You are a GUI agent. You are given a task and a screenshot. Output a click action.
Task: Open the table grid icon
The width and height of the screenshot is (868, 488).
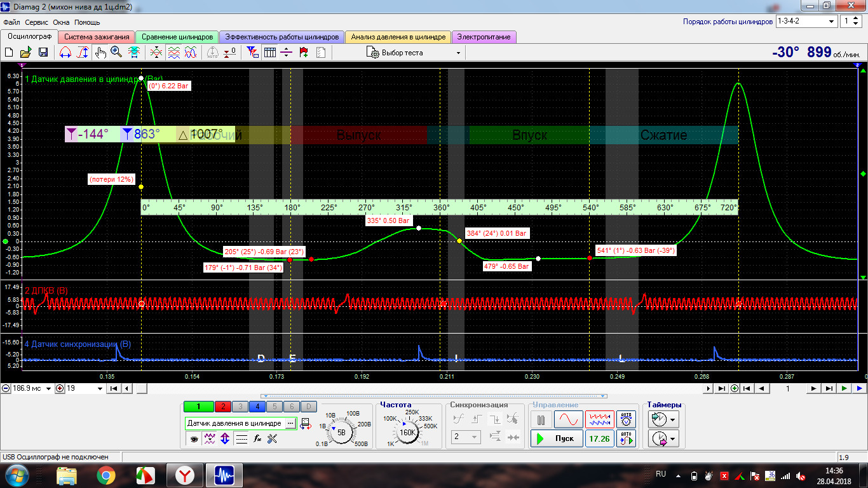(269, 53)
